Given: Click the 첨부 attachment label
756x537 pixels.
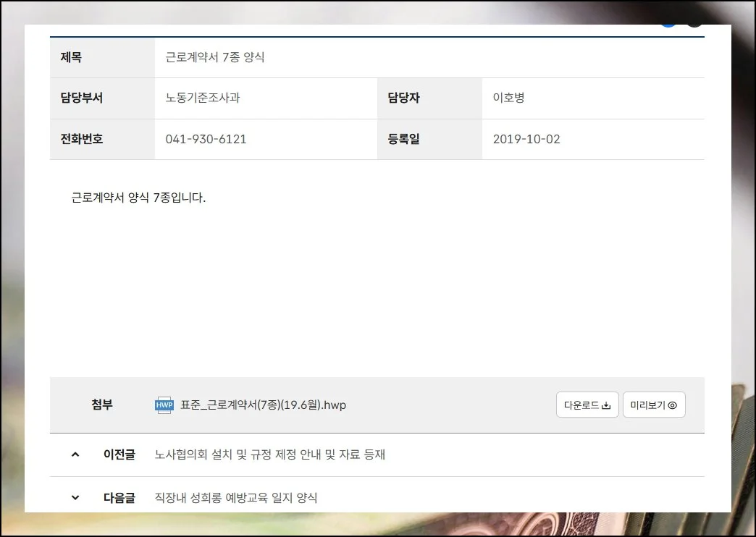Looking at the screenshot, I should pyautogui.click(x=102, y=405).
